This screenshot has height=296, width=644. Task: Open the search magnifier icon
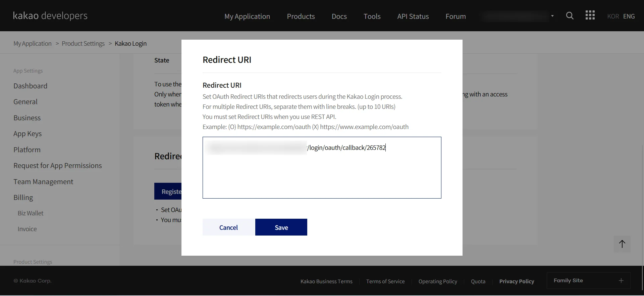(x=570, y=16)
